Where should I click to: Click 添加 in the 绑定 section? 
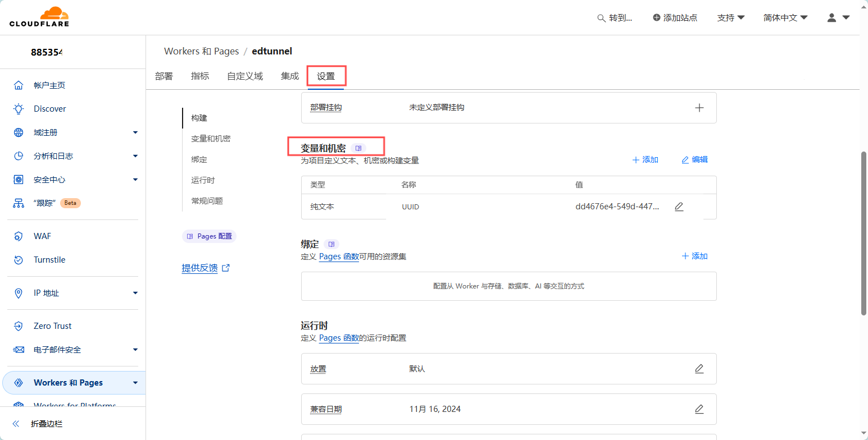694,256
